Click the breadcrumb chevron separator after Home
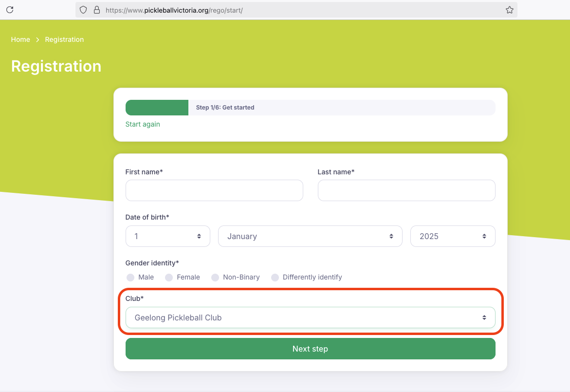Screen dimensions: 570x392 (37, 39)
